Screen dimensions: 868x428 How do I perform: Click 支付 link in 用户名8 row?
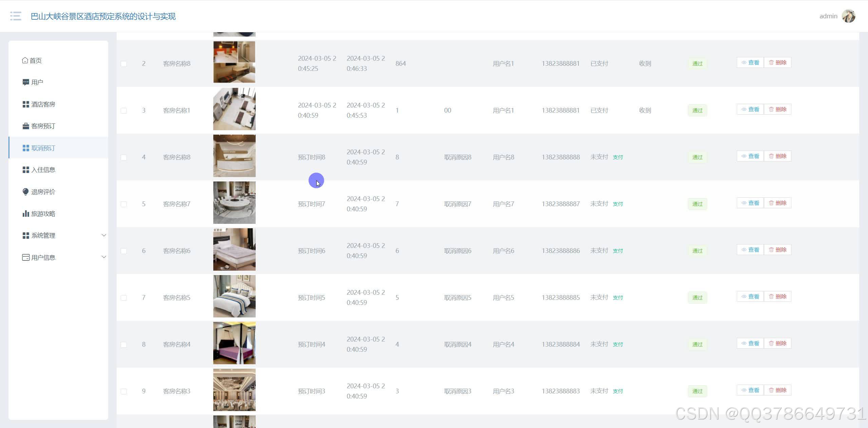tap(618, 157)
